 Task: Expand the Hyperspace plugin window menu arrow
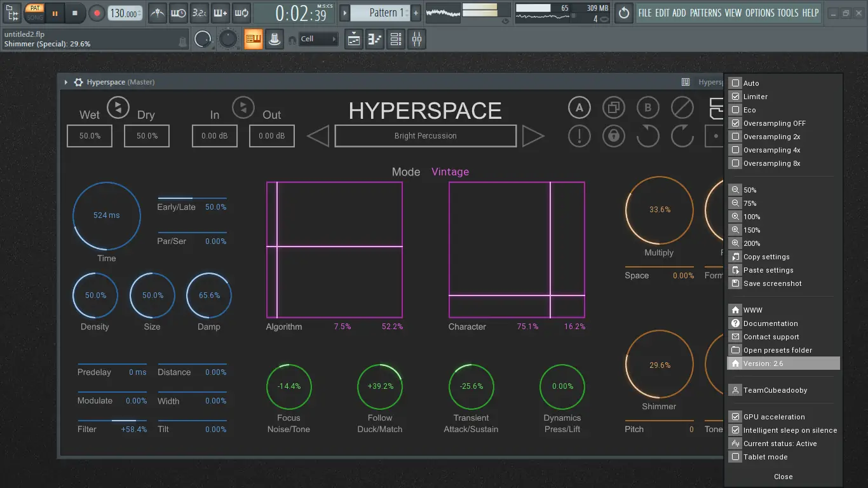(66, 82)
